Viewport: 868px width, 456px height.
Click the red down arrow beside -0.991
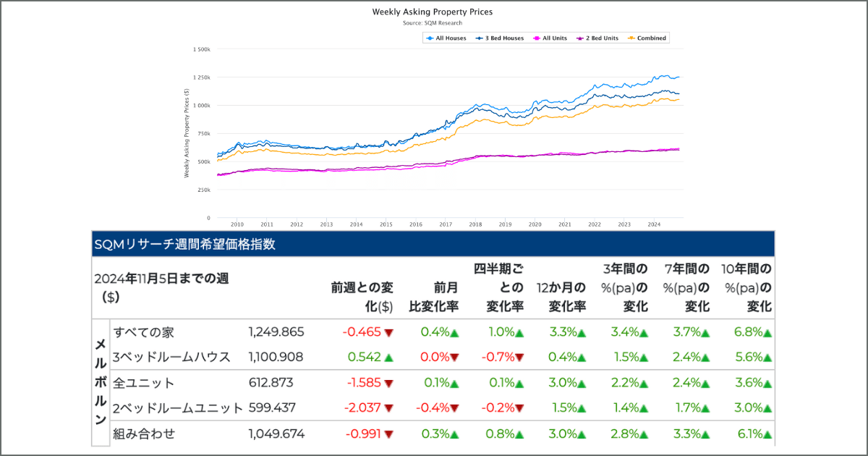(x=389, y=435)
